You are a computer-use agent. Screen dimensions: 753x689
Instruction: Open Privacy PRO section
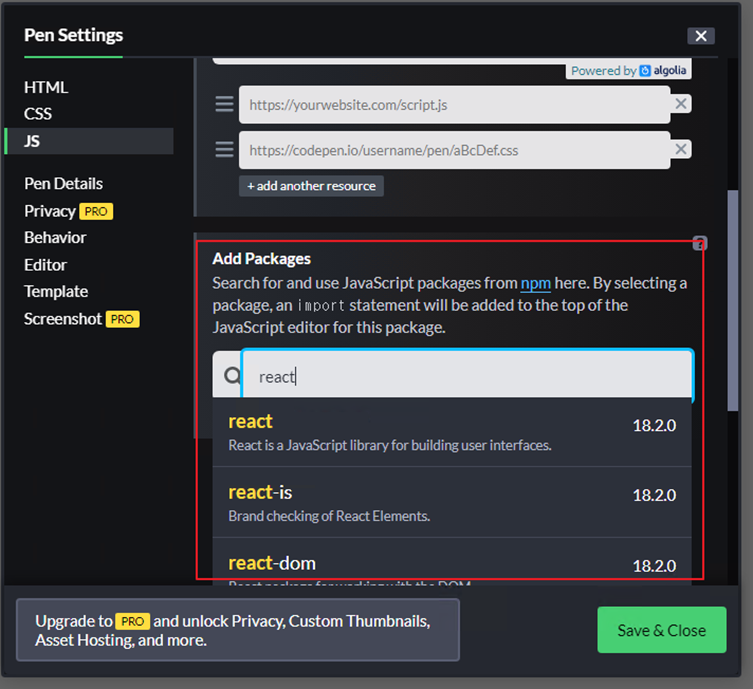pyautogui.click(x=69, y=211)
